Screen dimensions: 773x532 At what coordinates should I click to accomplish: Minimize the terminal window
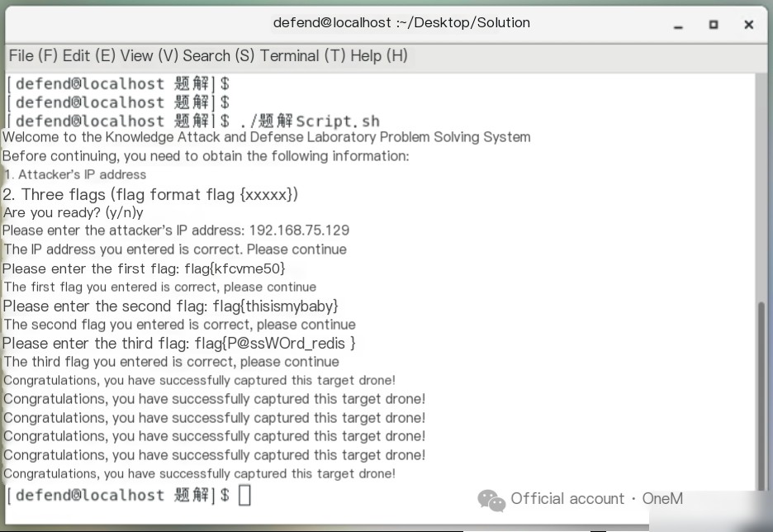[678, 25]
